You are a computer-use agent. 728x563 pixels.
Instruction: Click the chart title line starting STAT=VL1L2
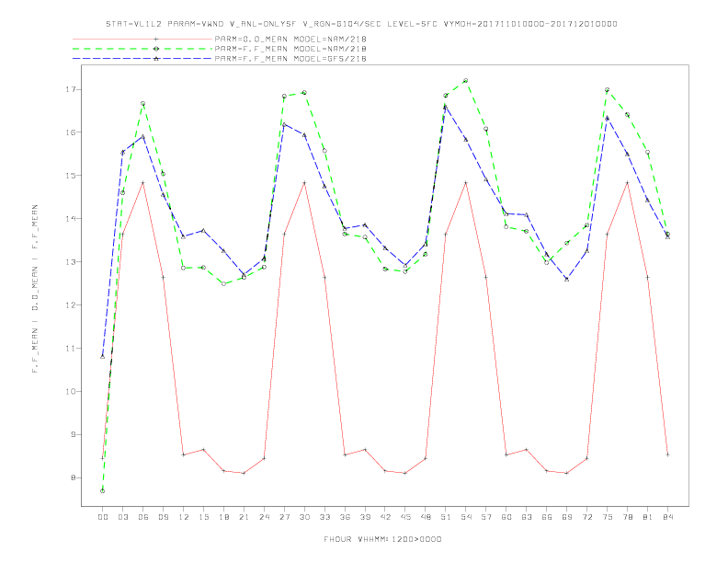coord(361,24)
